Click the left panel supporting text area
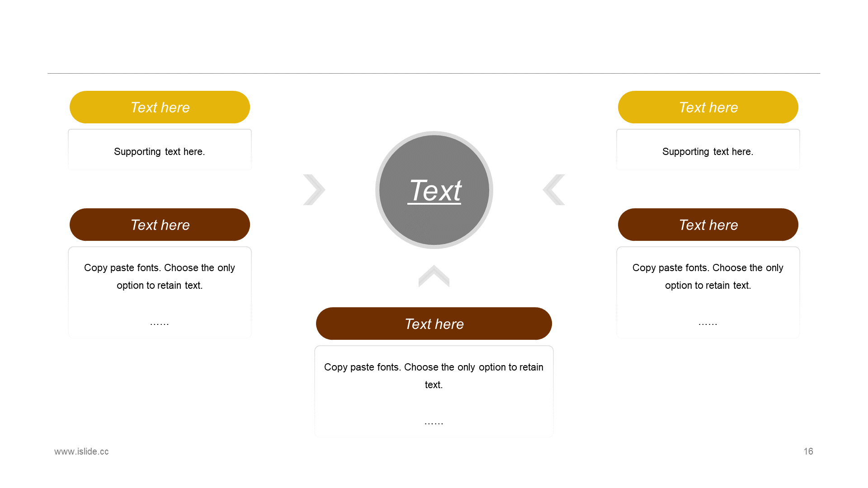 (x=159, y=151)
